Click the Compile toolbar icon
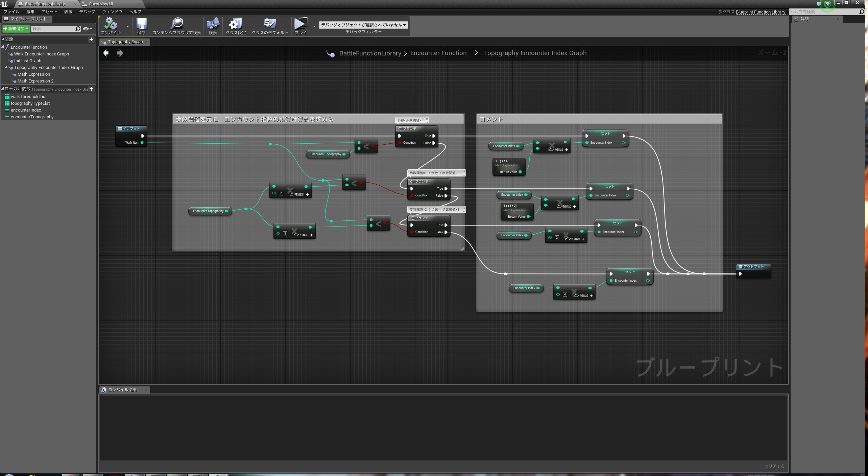Screen dimensions: 868x476 (111, 24)
